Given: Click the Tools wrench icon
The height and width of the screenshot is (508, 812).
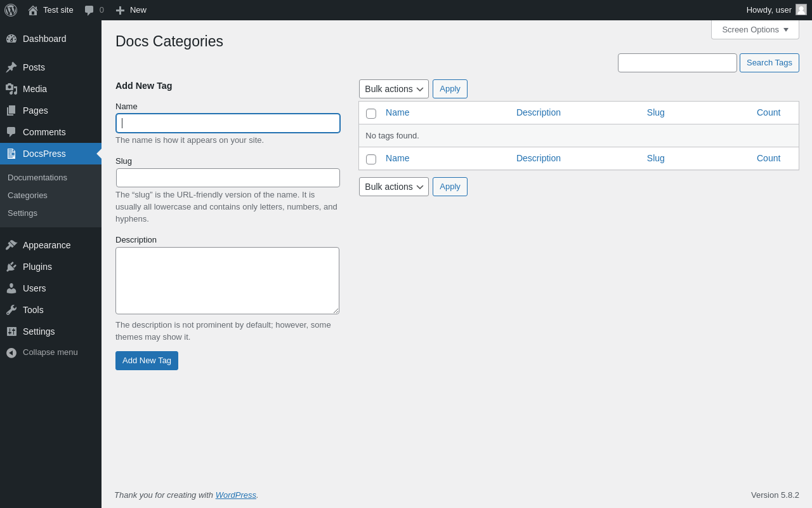Looking at the screenshot, I should (11, 310).
